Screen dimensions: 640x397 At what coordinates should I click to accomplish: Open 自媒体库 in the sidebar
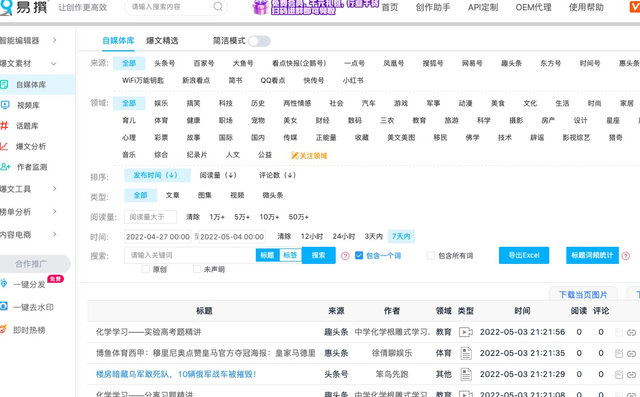[31, 84]
